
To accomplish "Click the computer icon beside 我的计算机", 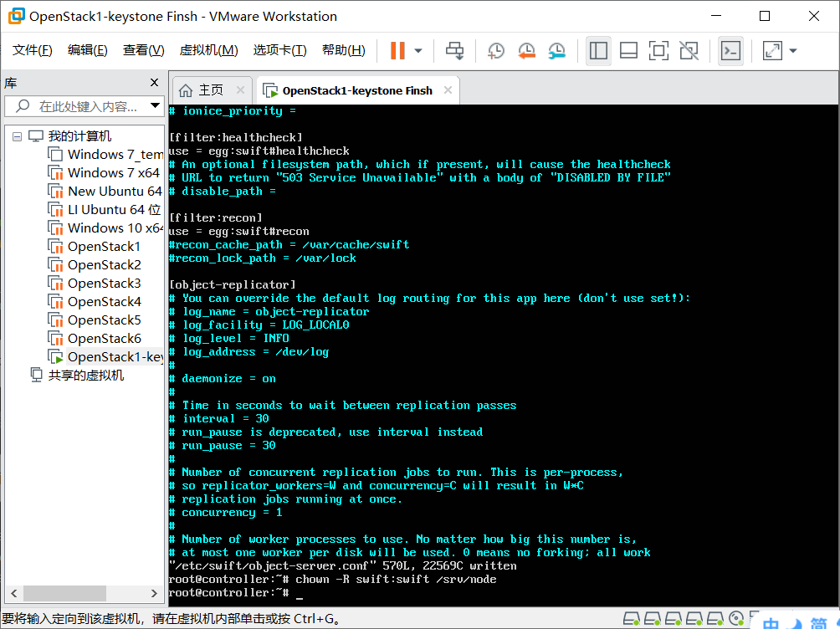I will coord(35,136).
